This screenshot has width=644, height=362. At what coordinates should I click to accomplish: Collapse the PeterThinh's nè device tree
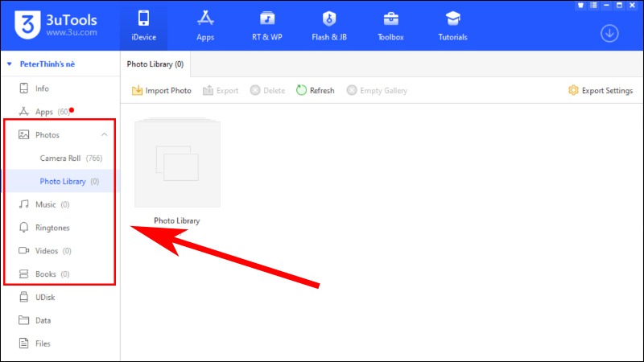point(10,64)
